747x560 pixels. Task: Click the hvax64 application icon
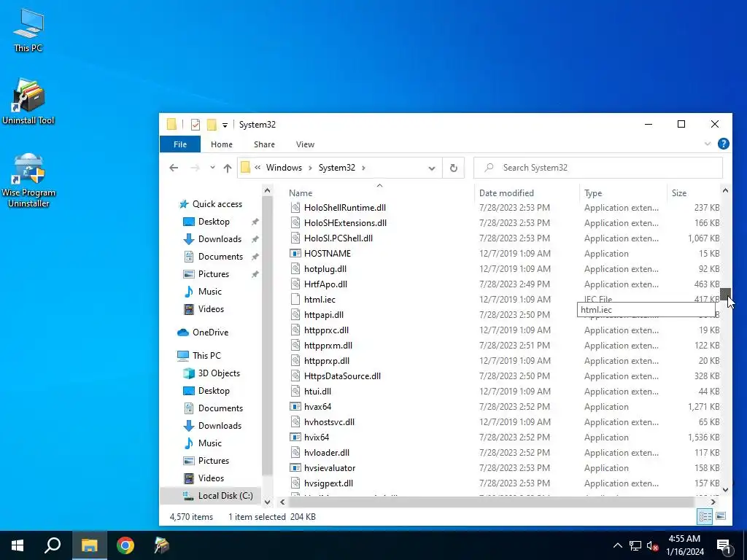tap(295, 407)
